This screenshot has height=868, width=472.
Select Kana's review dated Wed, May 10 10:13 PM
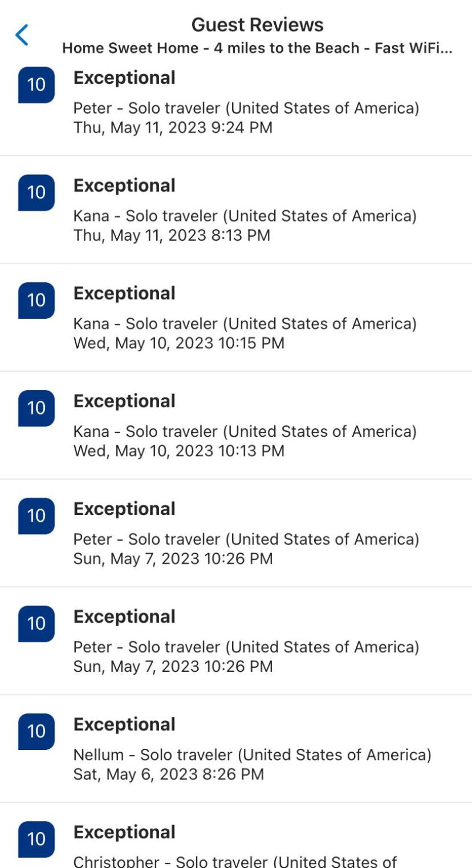click(236, 425)
